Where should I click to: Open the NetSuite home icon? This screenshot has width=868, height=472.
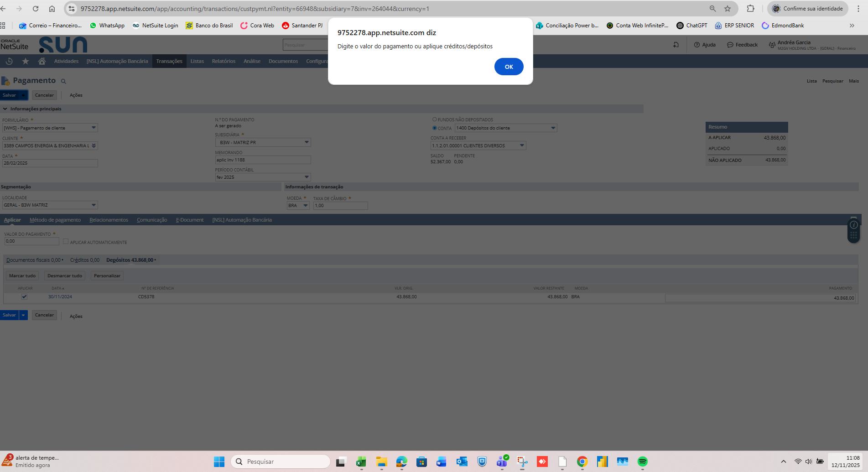[x=42, y=61]
